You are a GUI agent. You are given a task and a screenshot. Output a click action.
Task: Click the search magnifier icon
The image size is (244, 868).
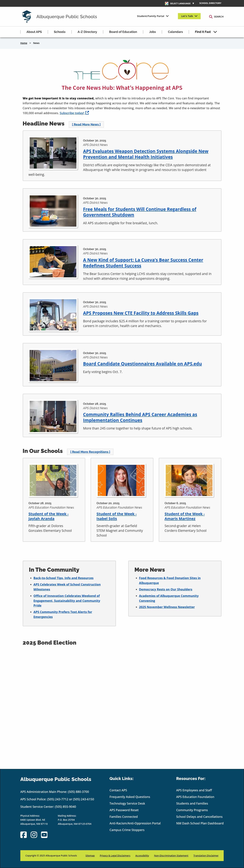[x=211, y=16]
